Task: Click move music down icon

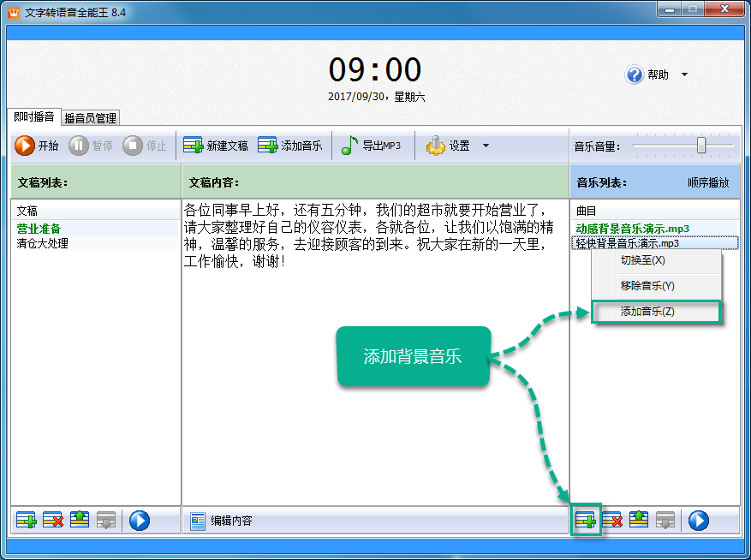Action: [665, 521]
